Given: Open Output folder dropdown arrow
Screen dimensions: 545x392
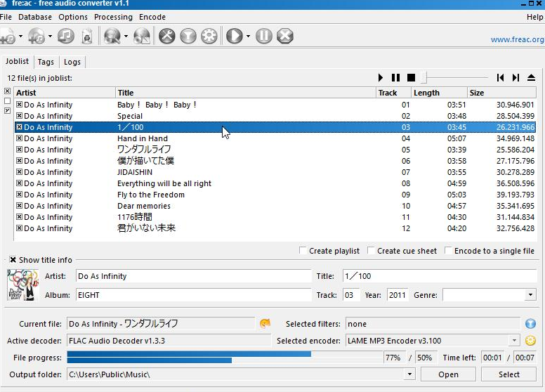Looking at the screenshot, I should (x=409, y=374).
